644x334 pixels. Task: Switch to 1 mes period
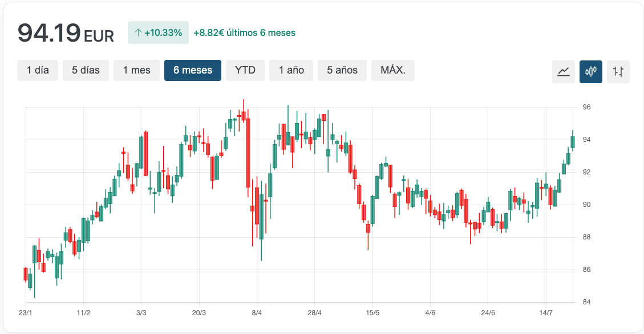[x=136, y=70]
